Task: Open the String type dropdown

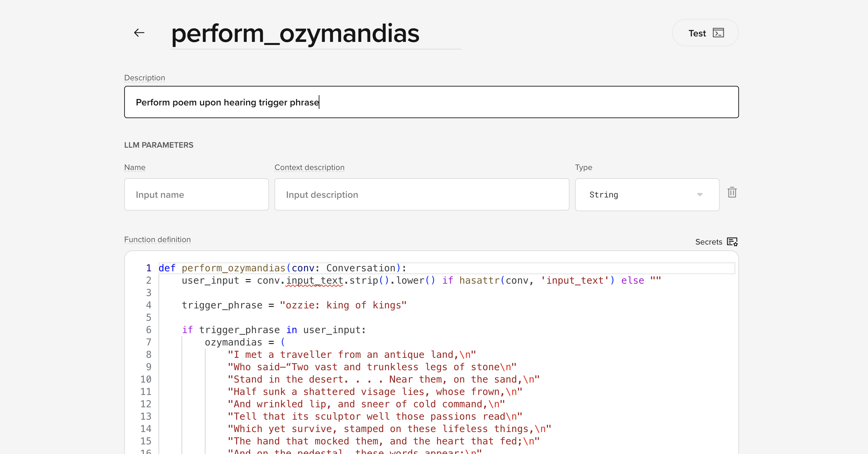Action: click(647, 195)
